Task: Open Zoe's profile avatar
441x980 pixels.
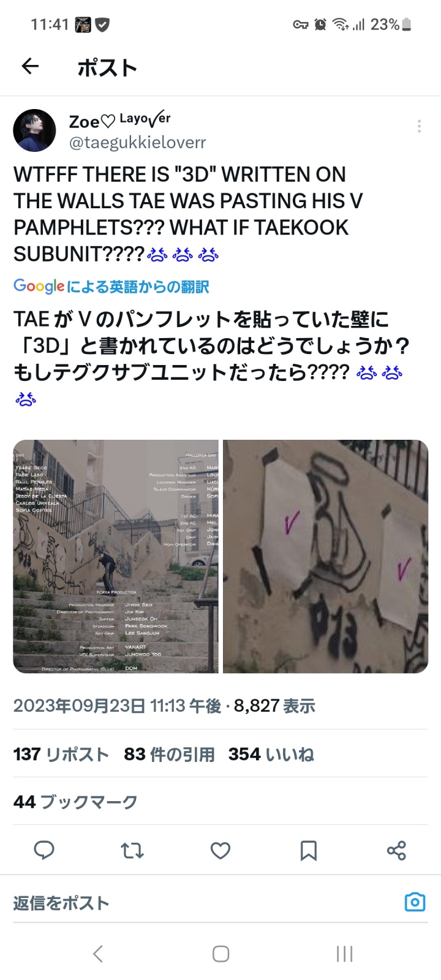Action: click(34, 130)
